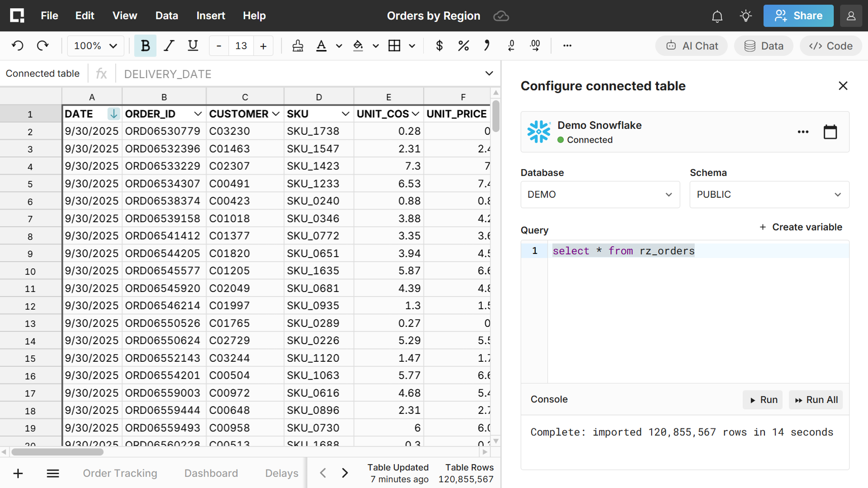Viewport: 868px width, 488px height.
Task: Click the undo arrow icon
Action: coord(17,46)
